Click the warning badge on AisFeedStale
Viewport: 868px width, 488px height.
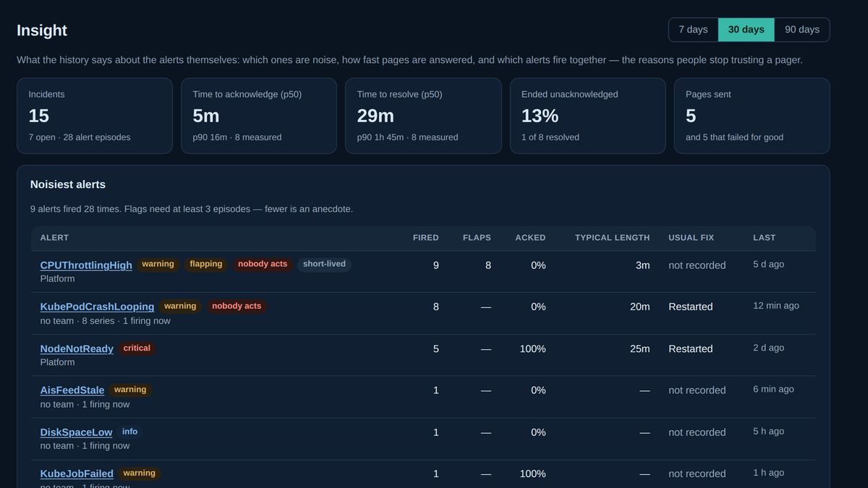point(130,390)
